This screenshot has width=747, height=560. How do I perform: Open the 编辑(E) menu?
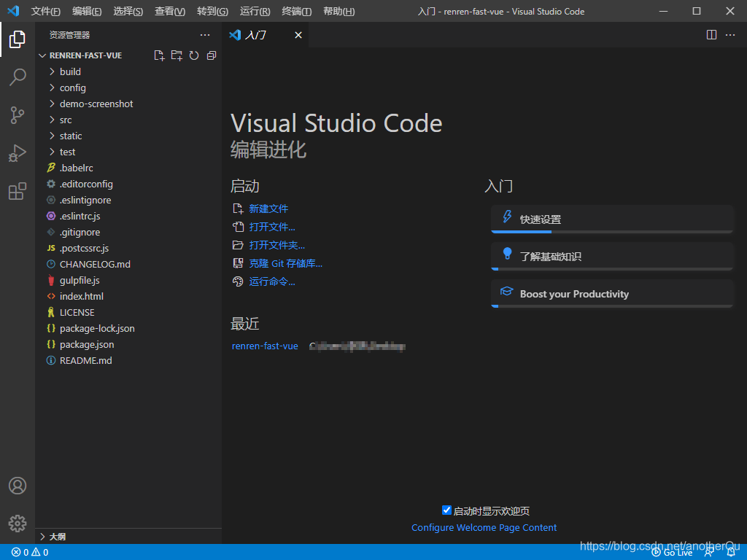87,11
